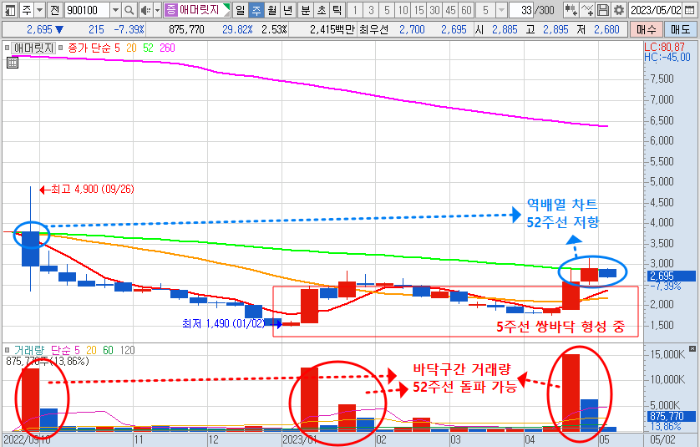Click the custom interval field showing 5

pos(486,10)
